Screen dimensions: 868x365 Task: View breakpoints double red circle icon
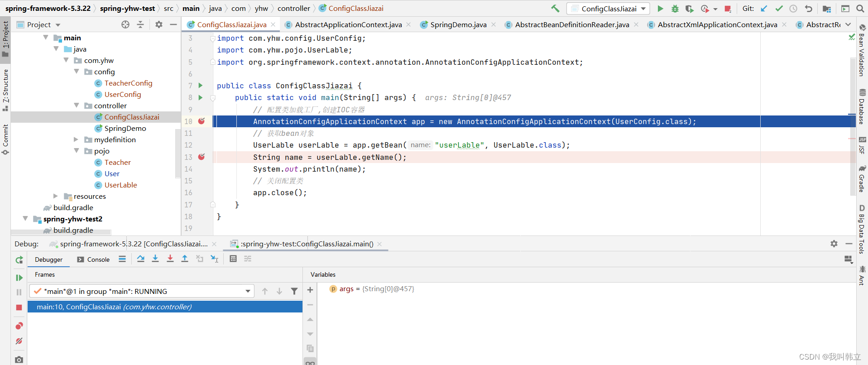click(x=19, y=326)
